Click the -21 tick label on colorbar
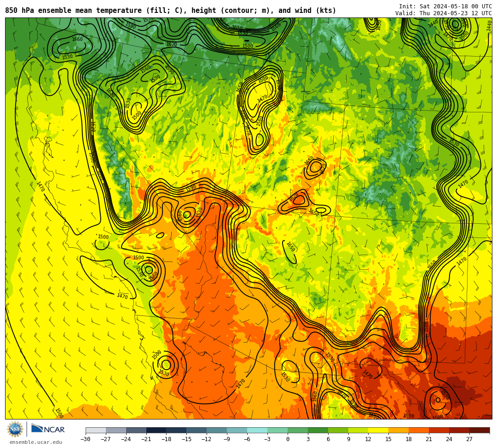Image resolution: width=497 pixels, height=448 pixels. (x=146, y=439)
